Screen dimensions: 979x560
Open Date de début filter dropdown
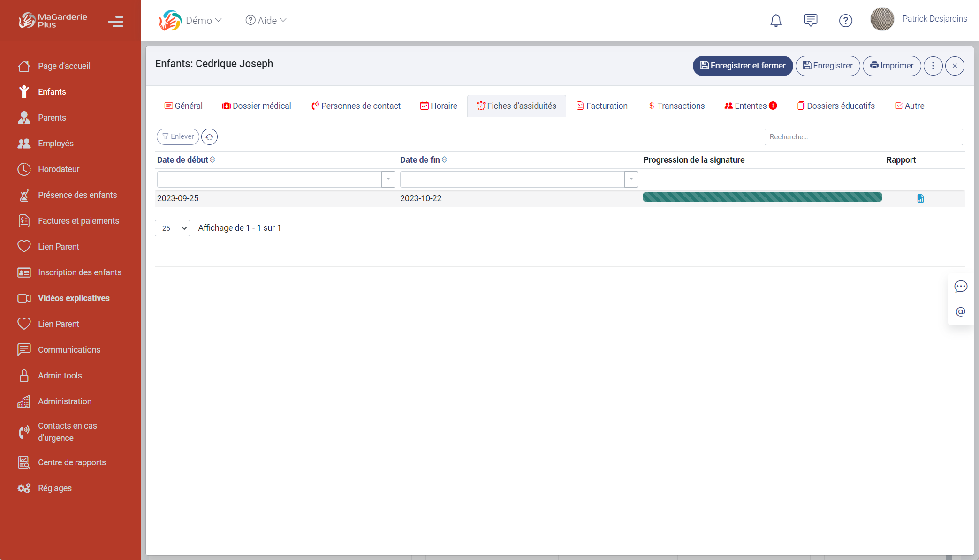[x=388, y=179]
